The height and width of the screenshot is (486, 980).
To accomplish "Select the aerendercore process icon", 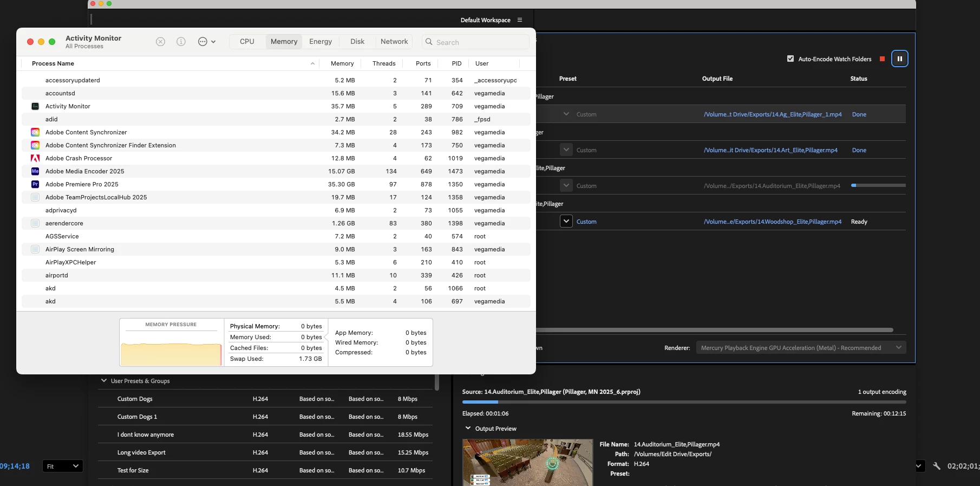I will click(x=35, y=223).
